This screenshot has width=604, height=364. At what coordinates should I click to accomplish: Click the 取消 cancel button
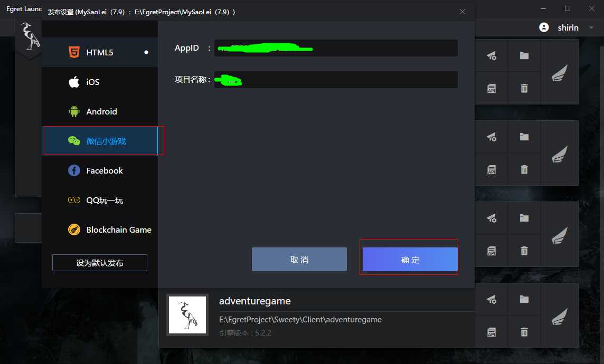point(299,260)
